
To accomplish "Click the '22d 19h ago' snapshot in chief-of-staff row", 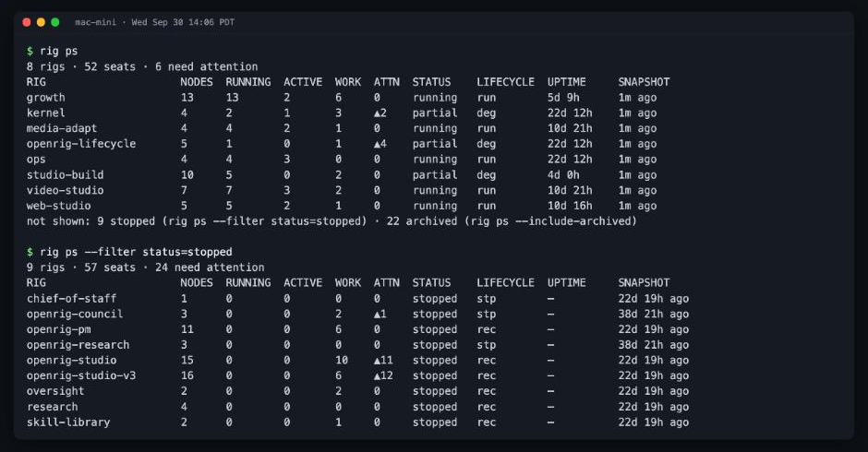I will (654, 298).
